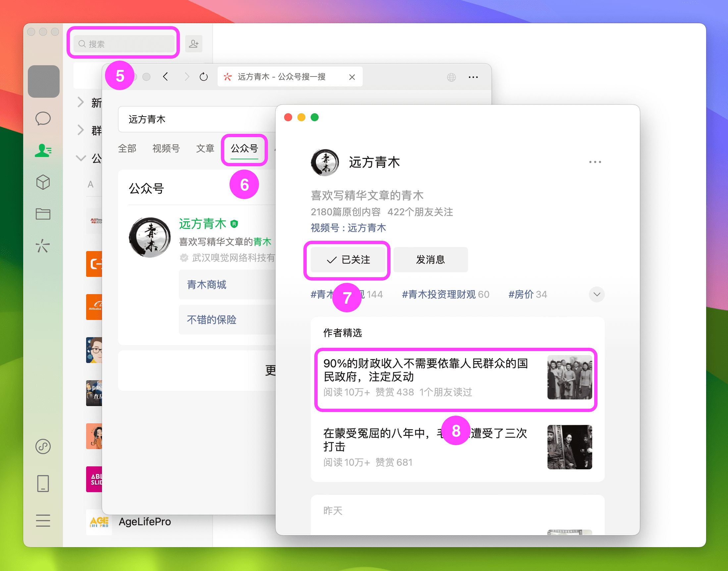728x571 pixels.
Task: Open the Chats panel in WeChat sidebar
Action: click(43, 119)
